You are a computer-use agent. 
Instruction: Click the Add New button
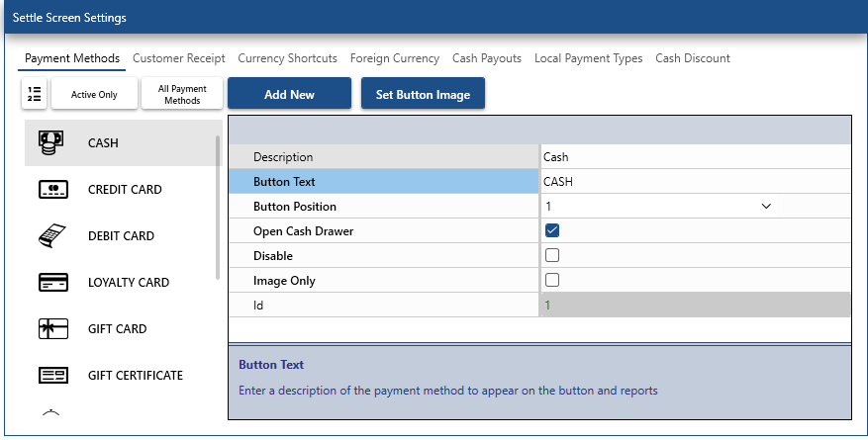point(289,94)
